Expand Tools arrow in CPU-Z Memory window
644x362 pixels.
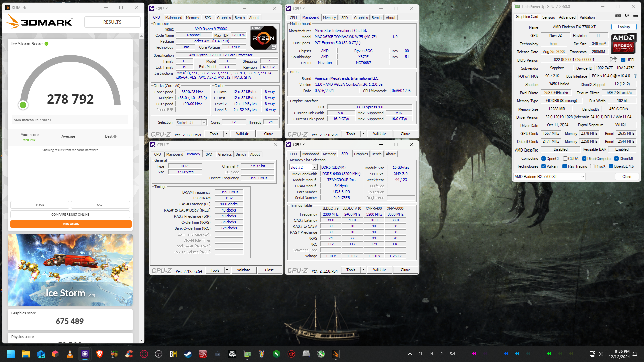tap(227, 270)
